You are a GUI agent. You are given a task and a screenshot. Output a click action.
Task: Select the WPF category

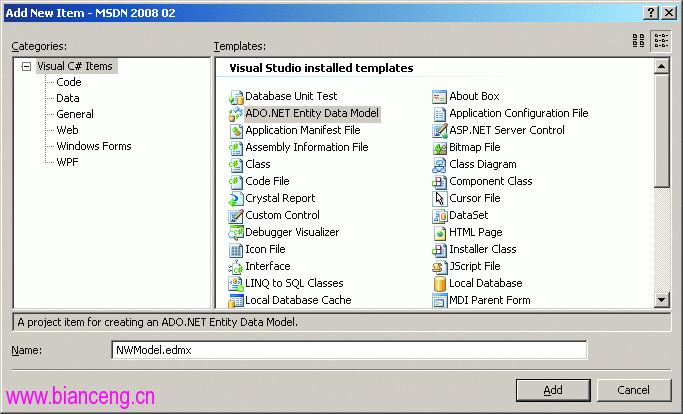pos(68,162)
